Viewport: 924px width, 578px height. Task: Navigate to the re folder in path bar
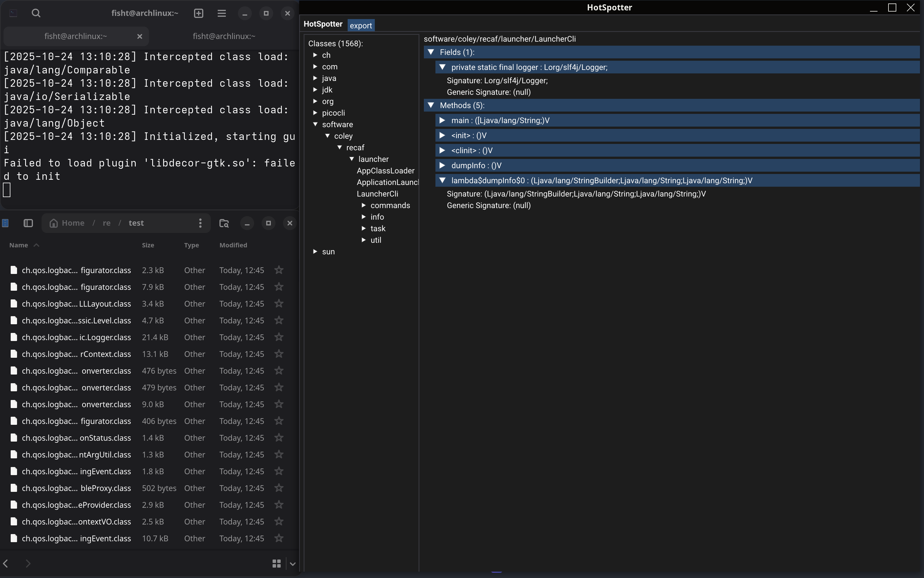107,223
